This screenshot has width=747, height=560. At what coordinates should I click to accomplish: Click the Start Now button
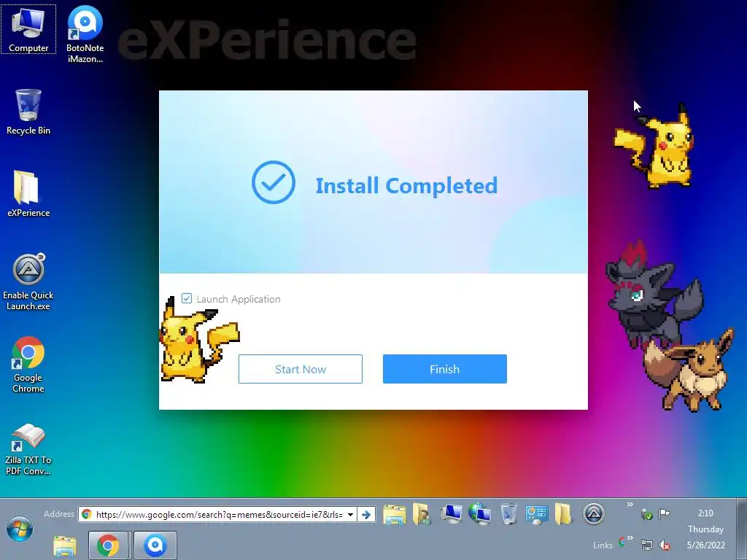pyautogui.click(x=300, y=369)
